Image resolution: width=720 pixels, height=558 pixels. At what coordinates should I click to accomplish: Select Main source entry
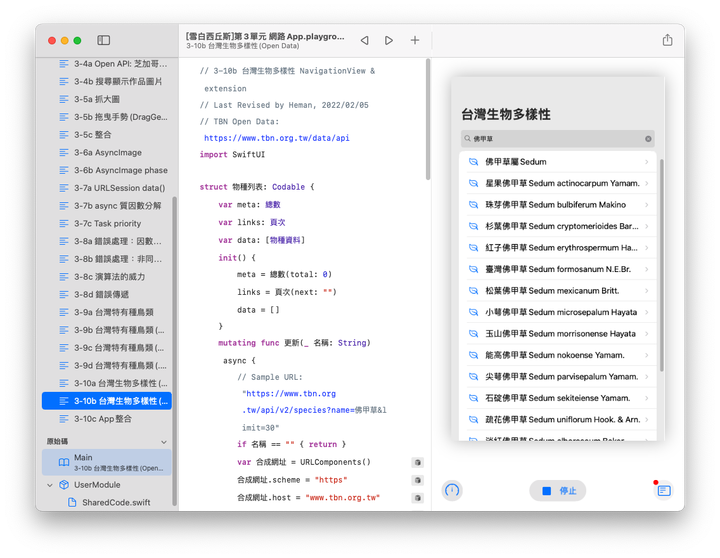[107, 462]
